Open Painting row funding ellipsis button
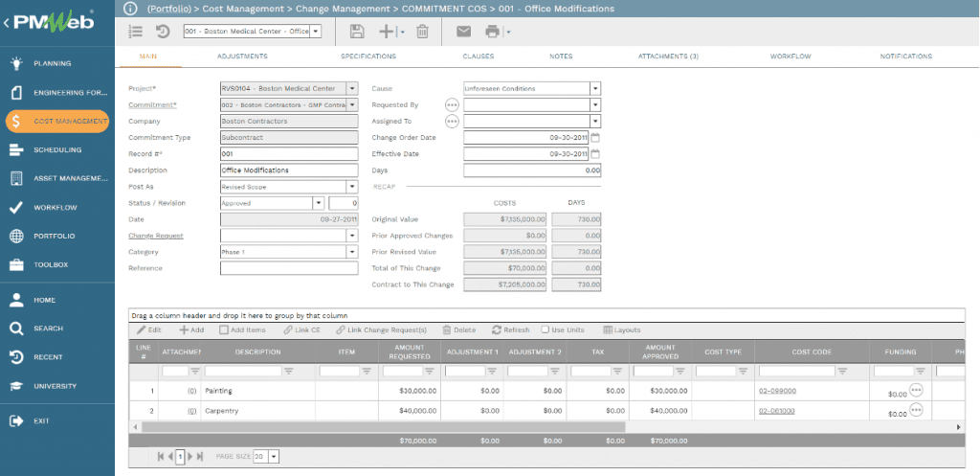 coord(916,391)
